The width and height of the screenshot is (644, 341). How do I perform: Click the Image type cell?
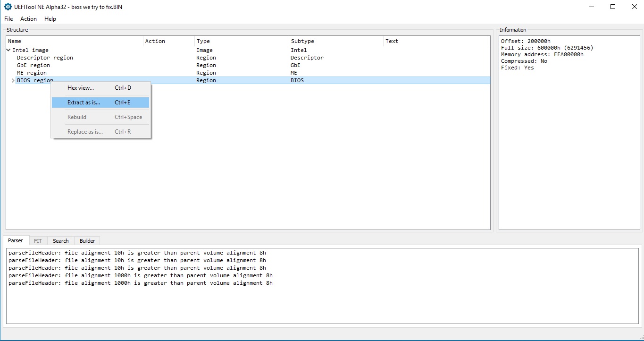coord(205,50)
